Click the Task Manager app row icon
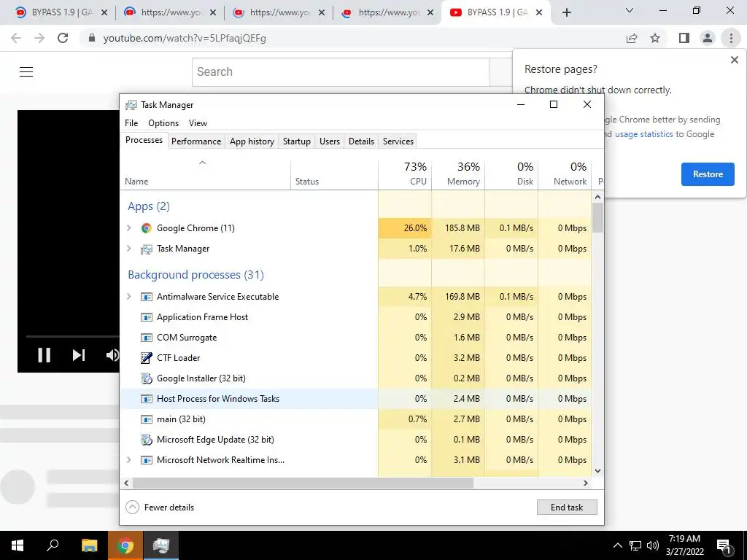The image size is (747, 560). pos(146,249)
